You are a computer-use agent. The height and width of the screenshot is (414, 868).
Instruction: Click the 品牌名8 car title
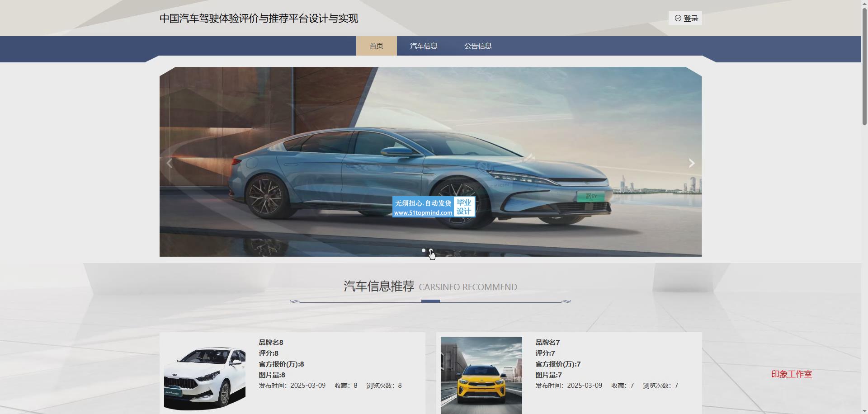271,343
